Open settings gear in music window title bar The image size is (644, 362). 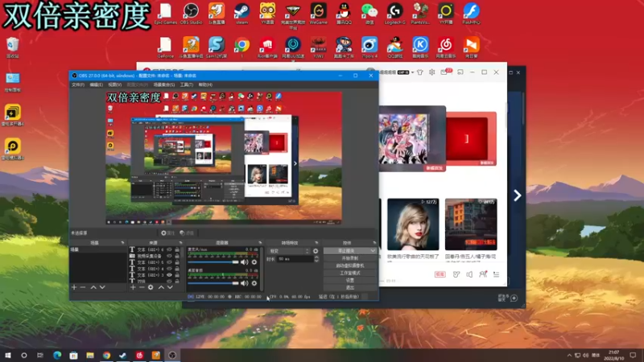point(431,72)
